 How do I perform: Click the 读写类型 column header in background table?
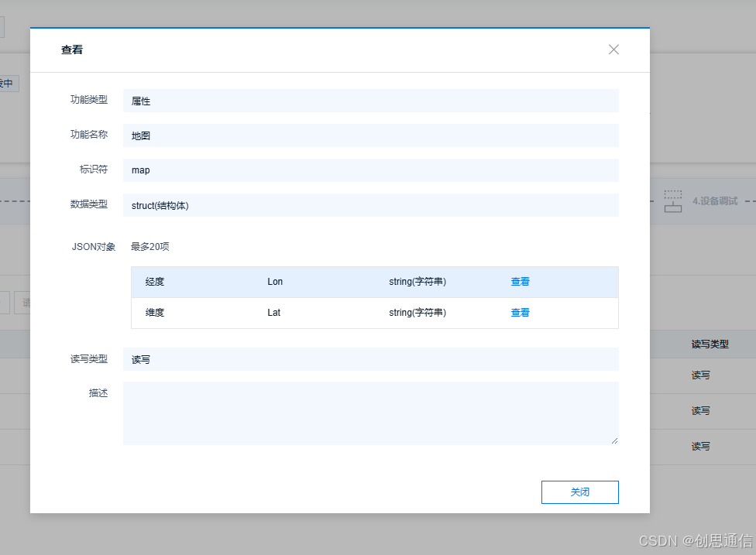710,344
